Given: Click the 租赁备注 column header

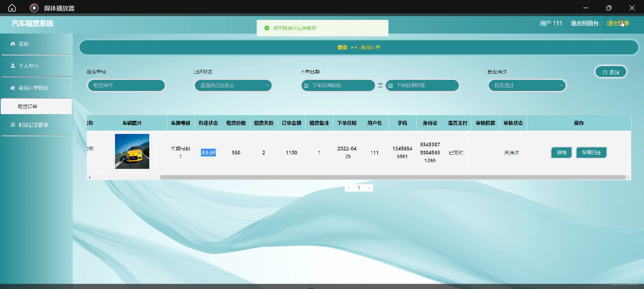Looking at the screenshot, I should (x=319, y=123).
